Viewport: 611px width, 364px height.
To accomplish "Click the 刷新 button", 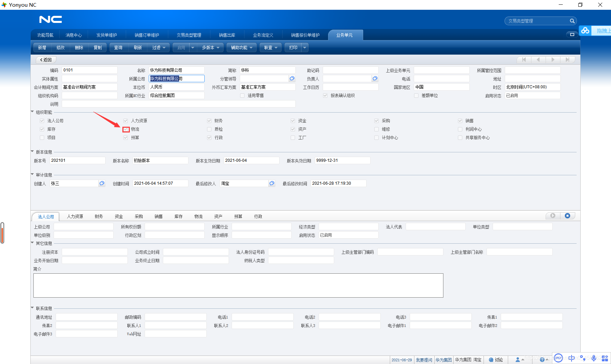I will (x=138, y=48).
